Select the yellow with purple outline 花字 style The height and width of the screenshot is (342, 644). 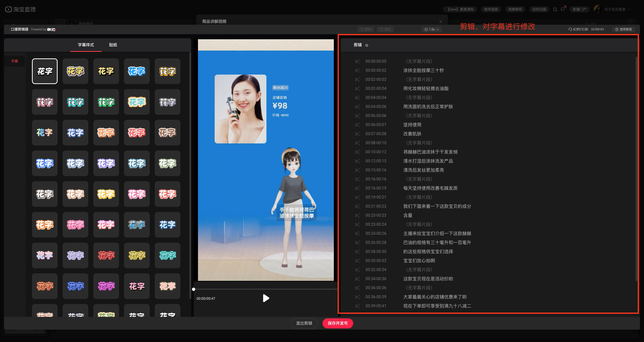click(75, 71)
